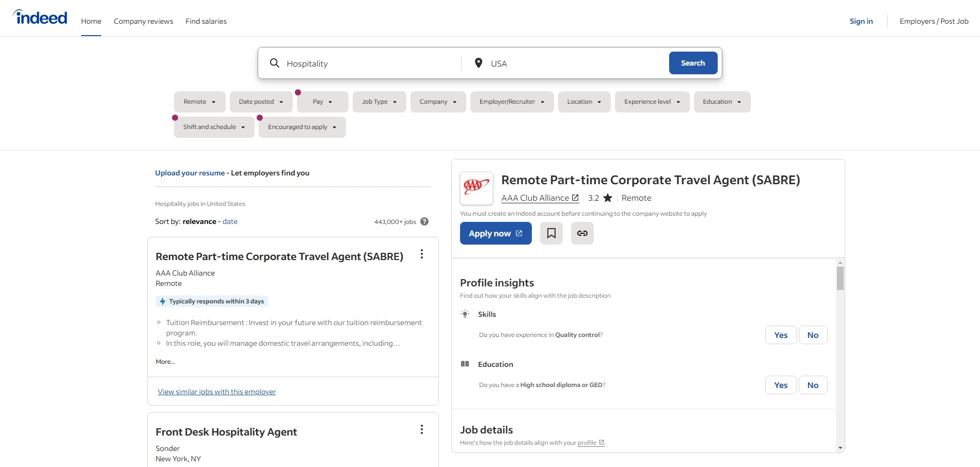Go to Home tab
The width and height of the screenshot is (980, 467).
click(x=91, y=21)
